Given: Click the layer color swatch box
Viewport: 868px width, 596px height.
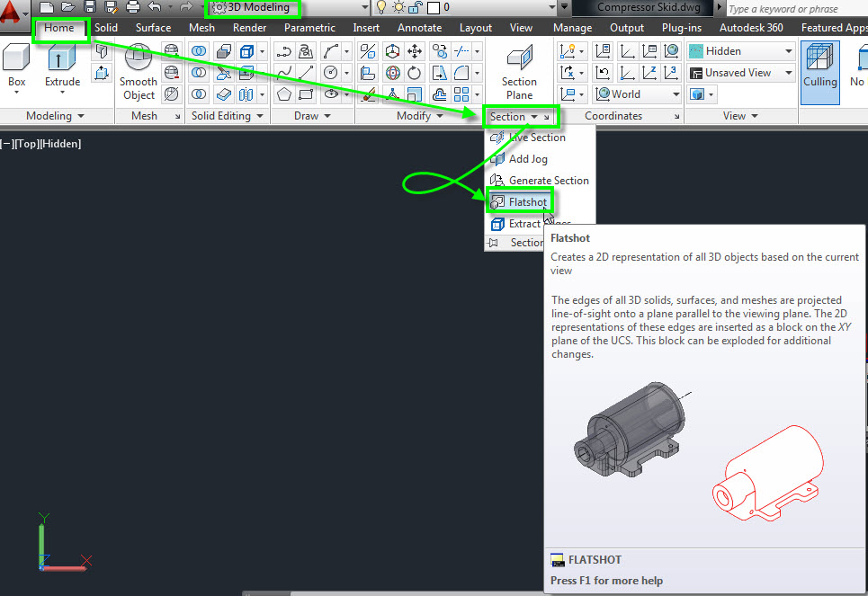Looking at the screenshot, I should pyautogui.click(x=433, y=7).
